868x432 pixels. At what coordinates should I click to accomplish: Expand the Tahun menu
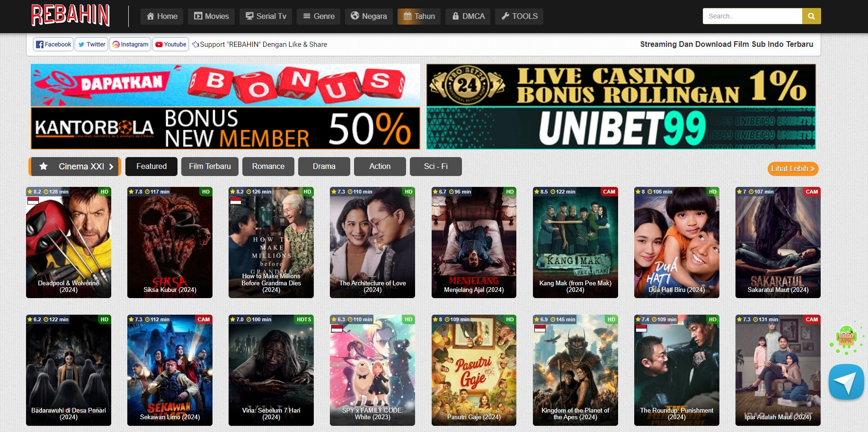pyautogui.click(x=419, y=16)
